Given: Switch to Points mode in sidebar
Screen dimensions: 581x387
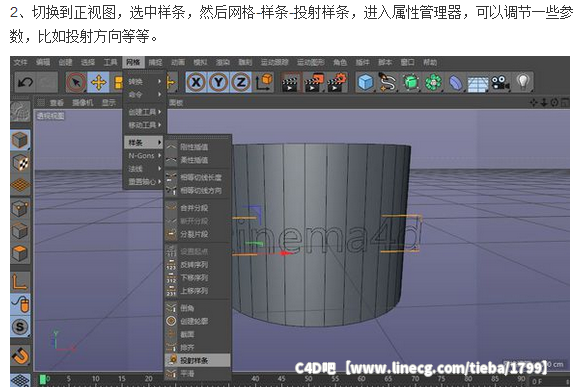Looking at the screenshot, I should [20, 209].
